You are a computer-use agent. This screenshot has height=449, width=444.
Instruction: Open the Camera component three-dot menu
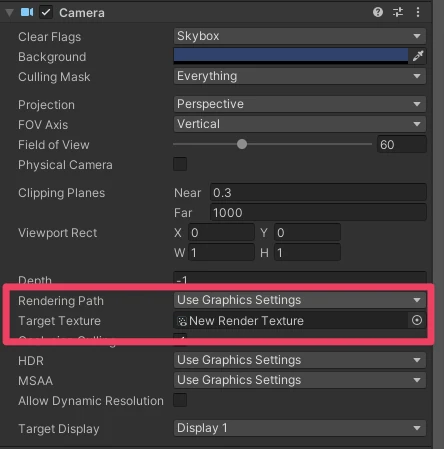pyautogui.click(x=418, y=12)
